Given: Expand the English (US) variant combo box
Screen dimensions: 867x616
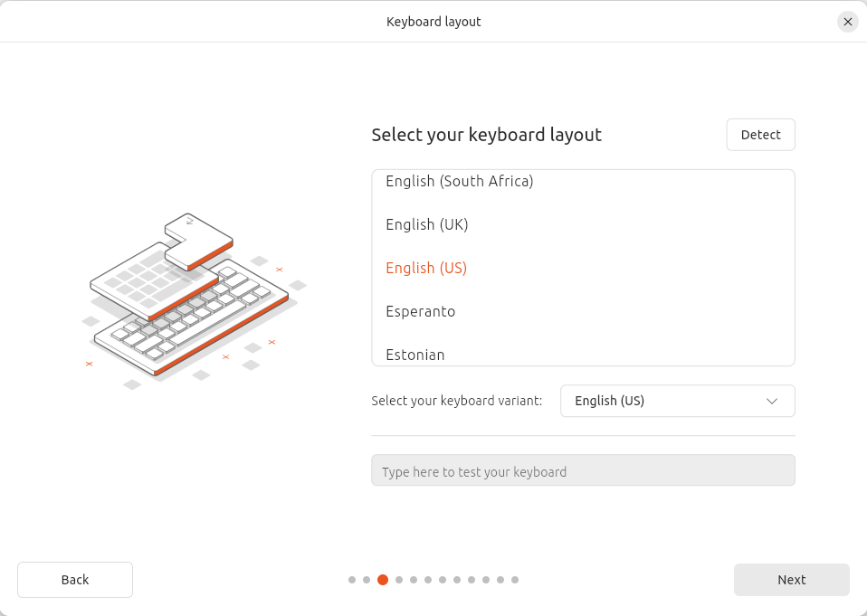Looking at the screenshot, I should pyautogui.click(x=677, y=401).
